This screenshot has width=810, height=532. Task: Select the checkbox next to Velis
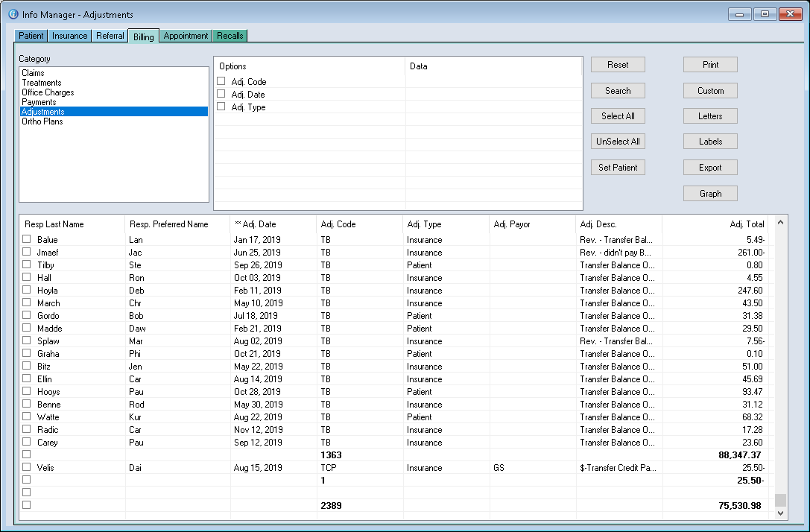[x=27, y=467]
